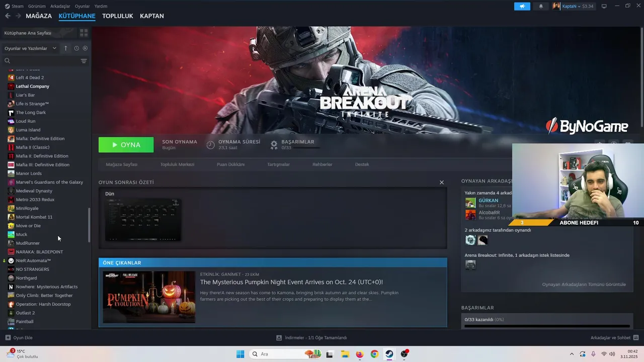Open the Arkadaşlar menu
644x362 pixels.
pyautogui.click(x=60, y=6)
